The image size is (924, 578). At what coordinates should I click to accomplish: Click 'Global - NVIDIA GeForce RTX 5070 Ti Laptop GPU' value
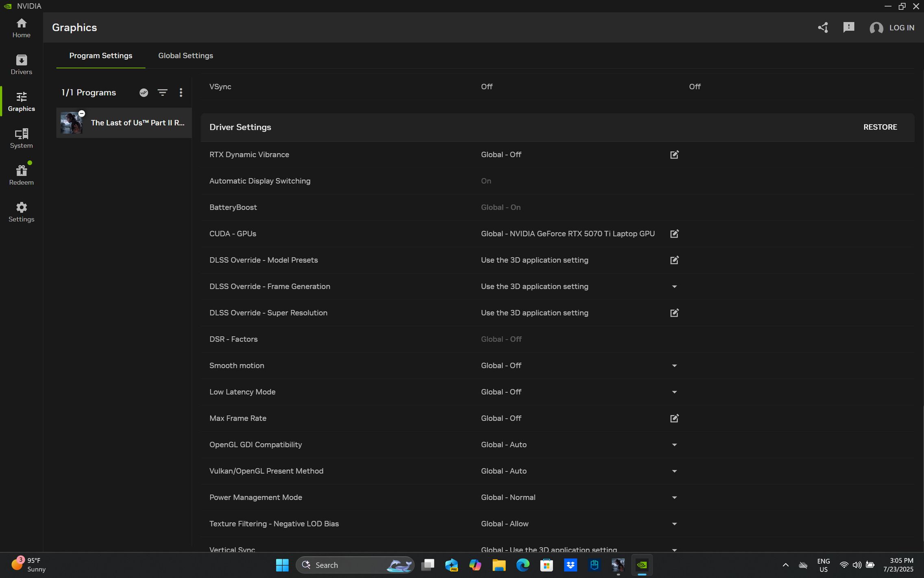[x=568, y=234]
